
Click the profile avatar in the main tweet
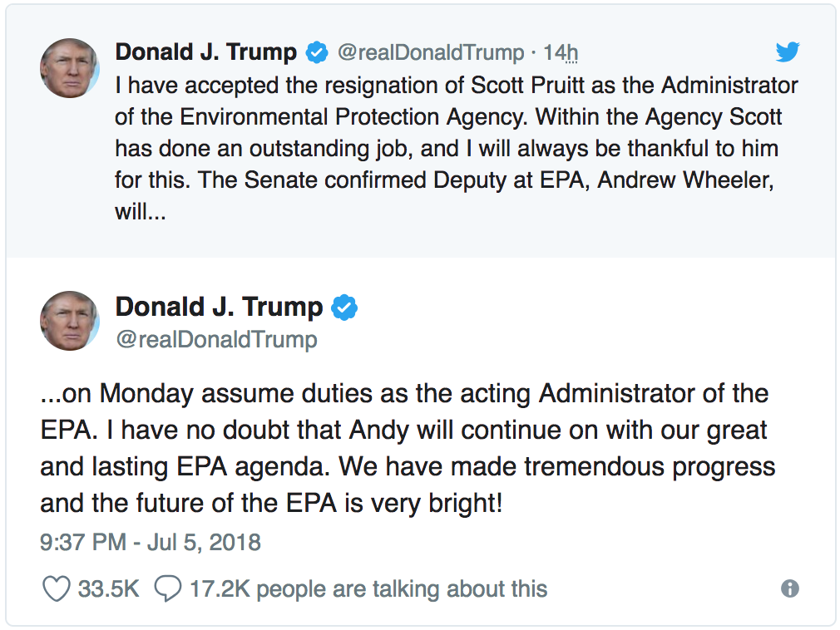[x=70, y=320]
